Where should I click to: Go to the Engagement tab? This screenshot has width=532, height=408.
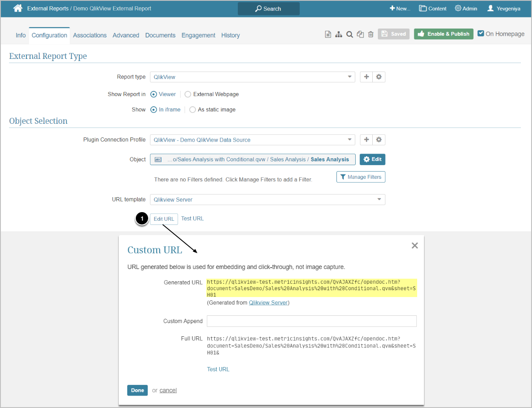tap(198, 35)
